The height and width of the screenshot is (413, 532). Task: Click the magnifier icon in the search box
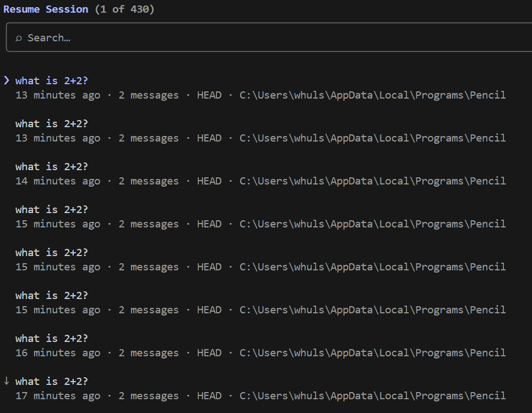(18, 38)
